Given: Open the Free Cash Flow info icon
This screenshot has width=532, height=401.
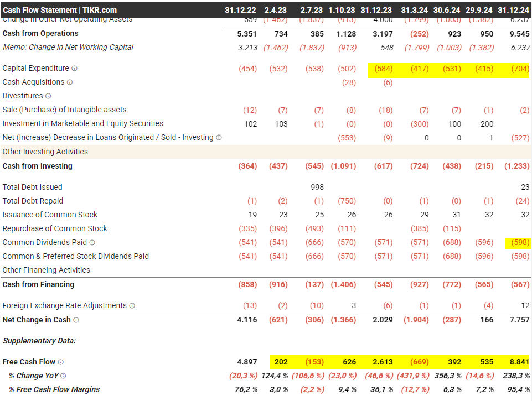Looking at the screenshot, I should click(x=61, y=362).
